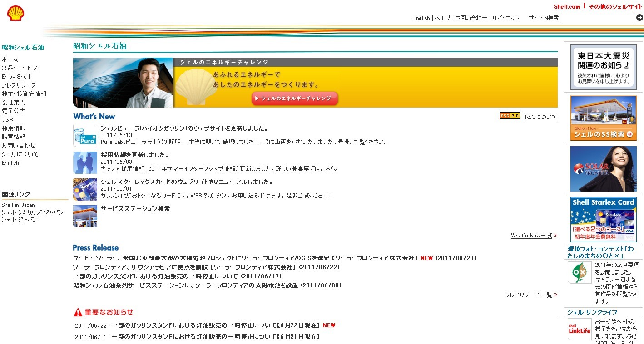Click the Shell pecten logo
Viewport: 644px width, 344px height.
[16, 14]
